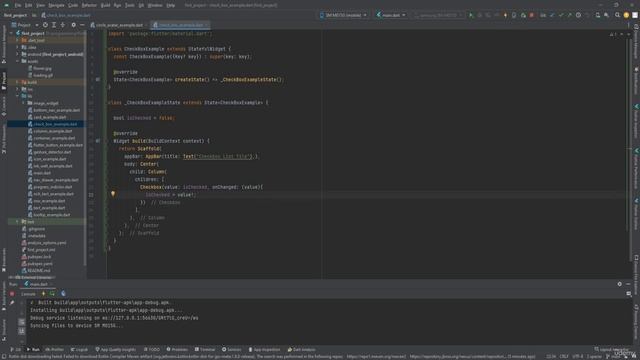The width and height of the screenshot is (640, 360).
Task: Click the yellow lightbulb quick-fix icon
Action: (113, 194)
